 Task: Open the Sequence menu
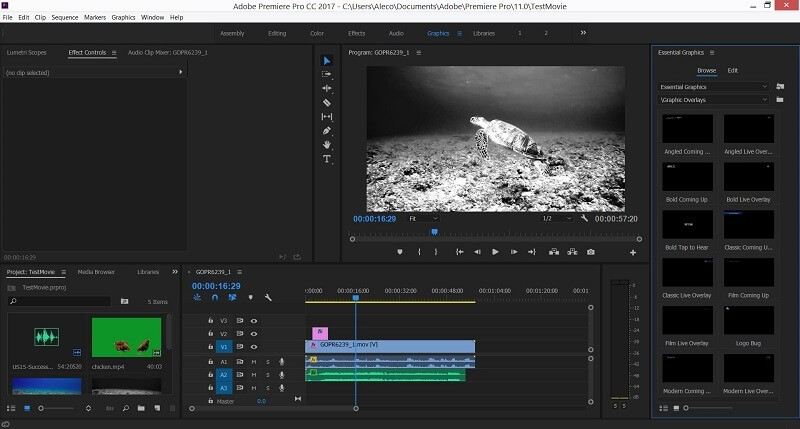click(64, 17)
